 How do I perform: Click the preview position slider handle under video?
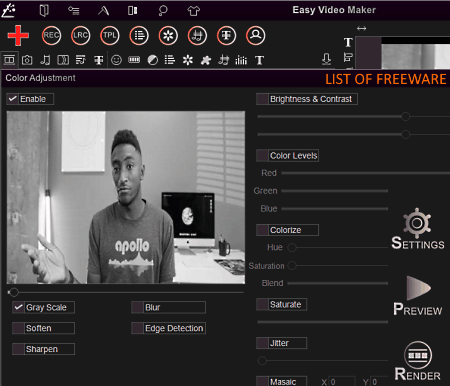click(14, 292)
